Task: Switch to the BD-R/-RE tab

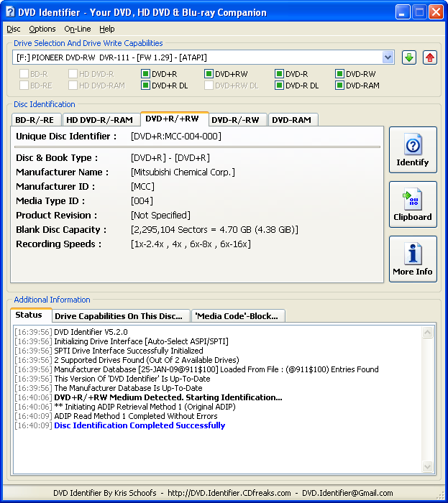Action: click(35, 120)
